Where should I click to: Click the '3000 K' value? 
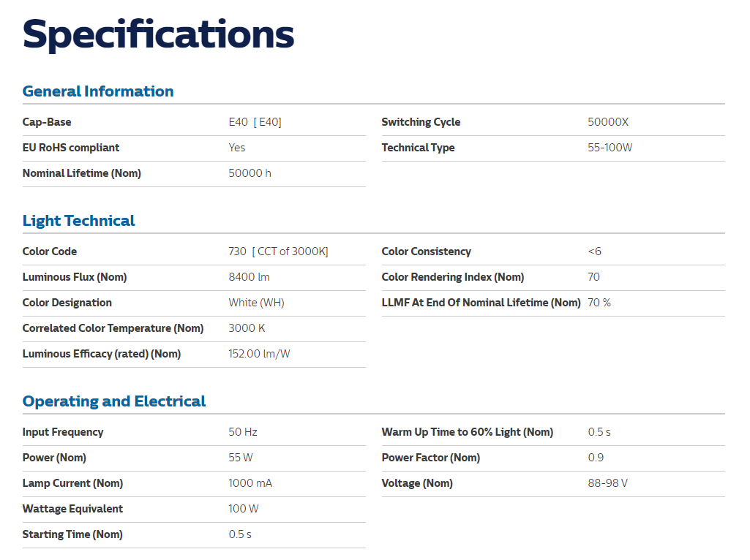247,328
